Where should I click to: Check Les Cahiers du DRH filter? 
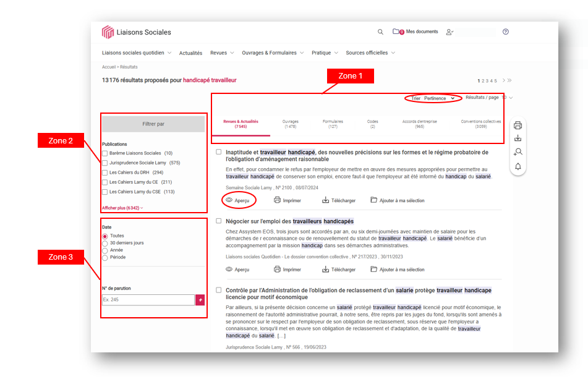tap(105, 173)
